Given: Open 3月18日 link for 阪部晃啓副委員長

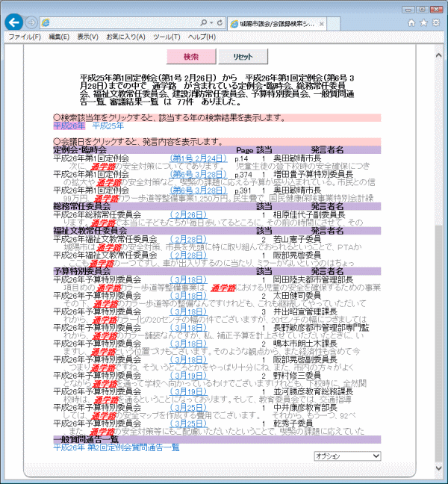Looking at the screenshot, I should (188, 359).
